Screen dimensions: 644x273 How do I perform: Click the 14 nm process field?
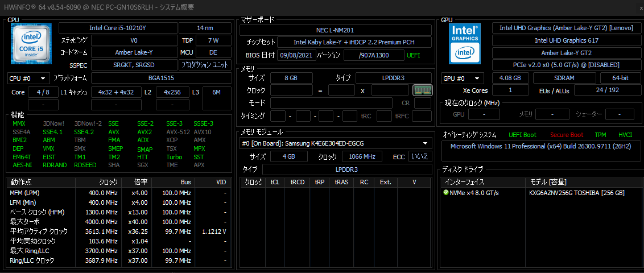pos(205,28)
